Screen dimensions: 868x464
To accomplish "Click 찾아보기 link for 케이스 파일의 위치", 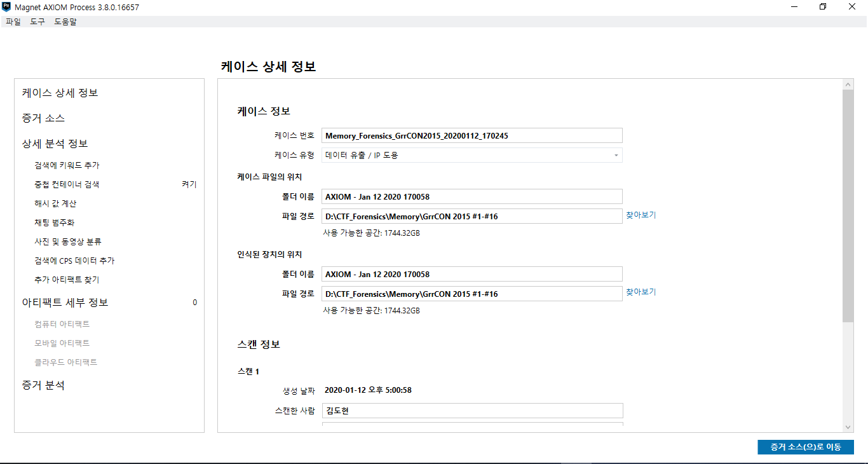I will click(x=641, y=215).
